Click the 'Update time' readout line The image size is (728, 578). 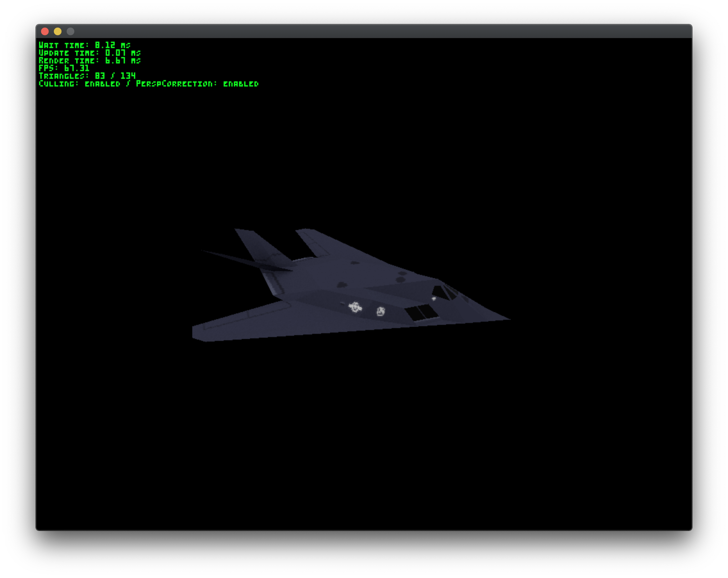pos(89,53)
